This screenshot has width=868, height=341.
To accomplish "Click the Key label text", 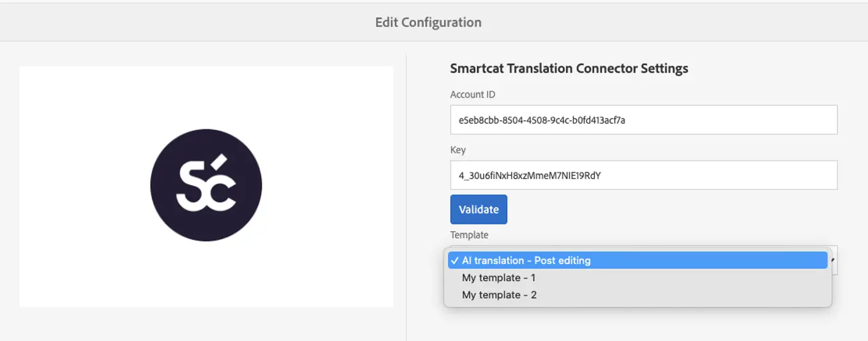I will coord(458,150).
